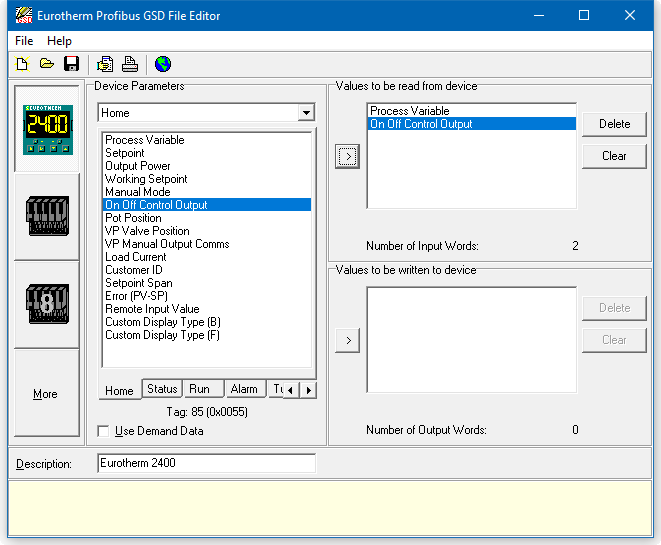Click the globe web toolbar icon
Screen dimensions: 661x545
point(163,64)
